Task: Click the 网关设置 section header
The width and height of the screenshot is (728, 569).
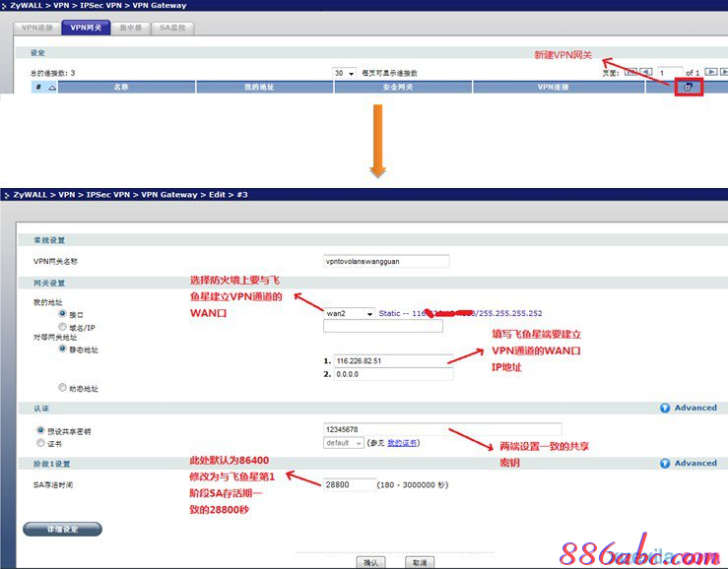Action: 49,283
